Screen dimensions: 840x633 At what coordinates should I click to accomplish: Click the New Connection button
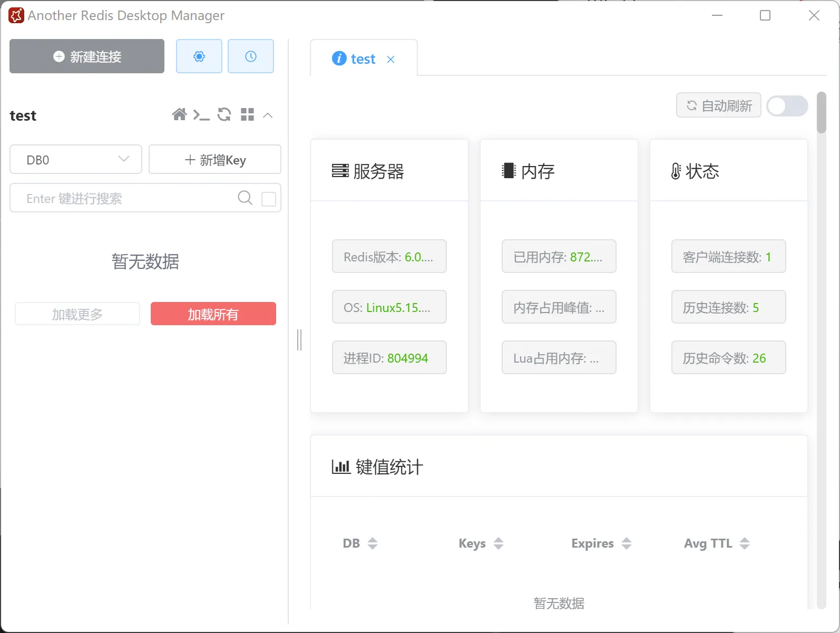coord(87,56)
